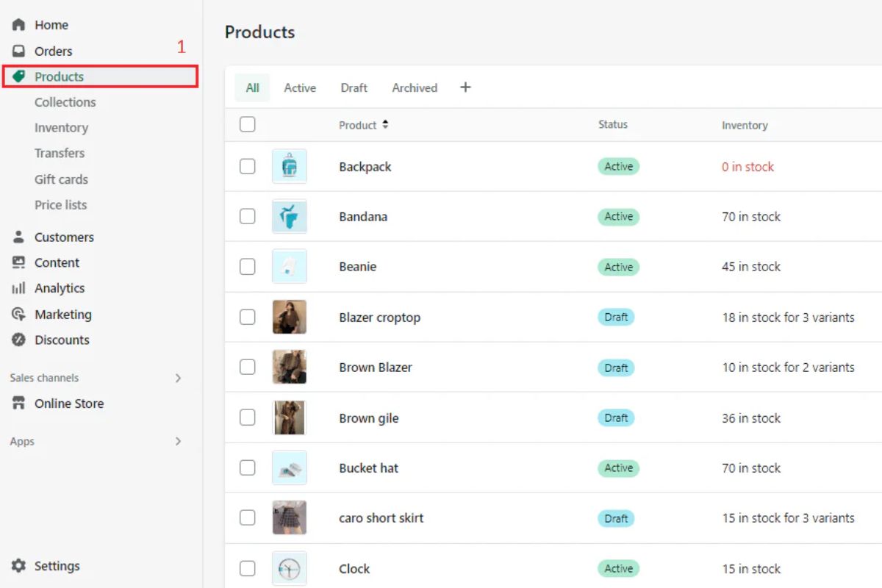Open Discounts via the percent badge icon
Viewport: 882px width, 588px height.
coord(19,340)
